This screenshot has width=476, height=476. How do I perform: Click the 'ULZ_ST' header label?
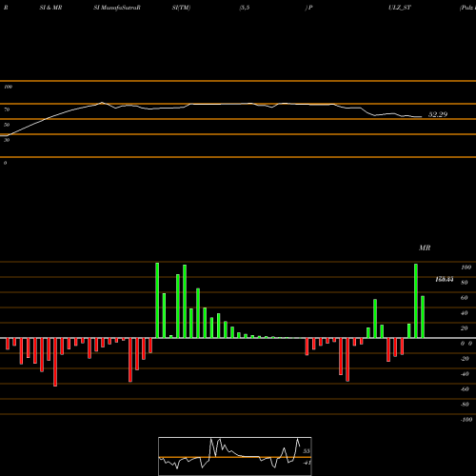(400, 8)
